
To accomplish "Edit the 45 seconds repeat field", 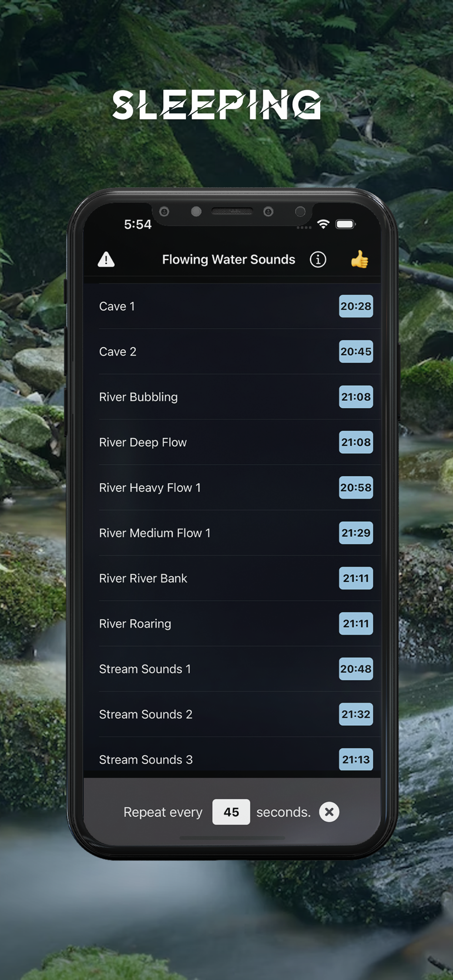I will pos(231,812).
